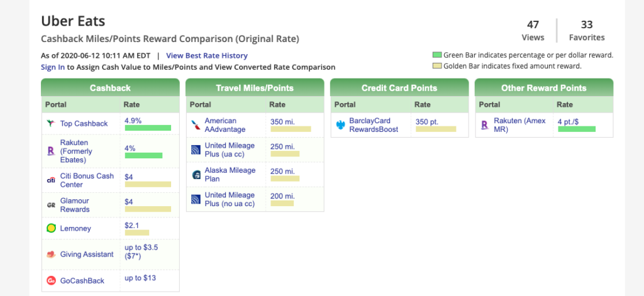The height and width of the screenshot is (296, 644).
Task: Click the BarclayCard RewardsBoost logo icon
Action: 340,125
